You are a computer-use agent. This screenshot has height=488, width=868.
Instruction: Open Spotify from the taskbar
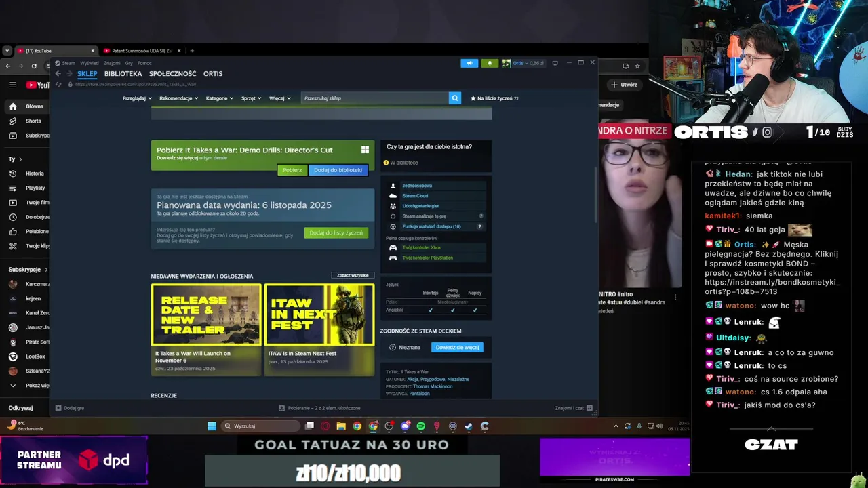click(x=421, y=426)
